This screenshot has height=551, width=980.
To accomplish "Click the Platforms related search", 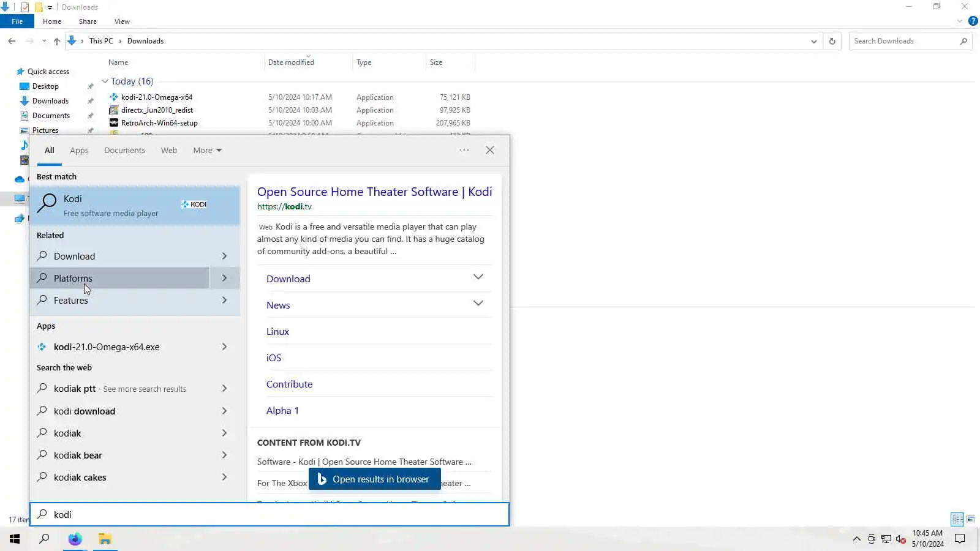I will click(120, 278).
